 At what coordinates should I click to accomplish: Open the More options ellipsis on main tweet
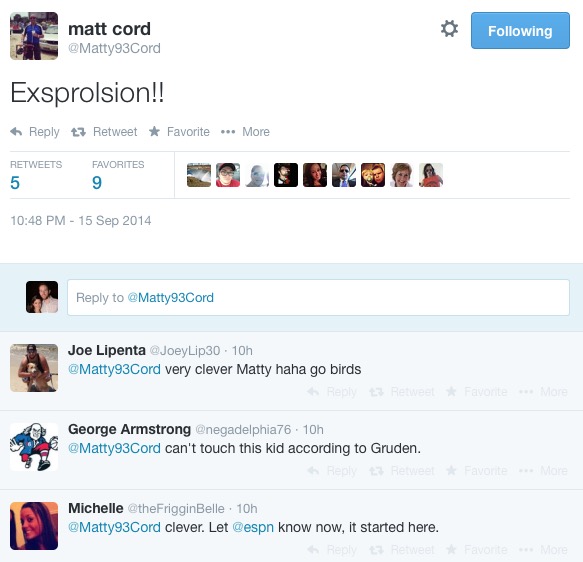[x=228, y=132]
